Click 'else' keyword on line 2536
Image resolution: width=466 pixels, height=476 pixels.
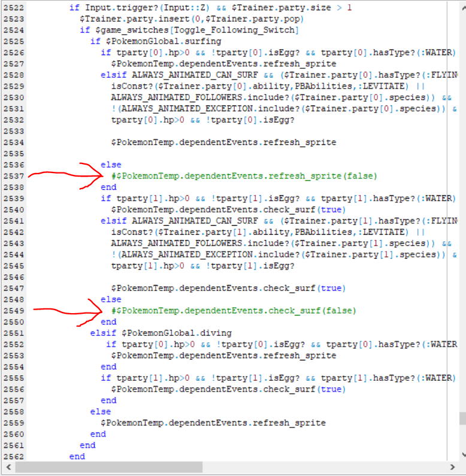pos(111,165)
